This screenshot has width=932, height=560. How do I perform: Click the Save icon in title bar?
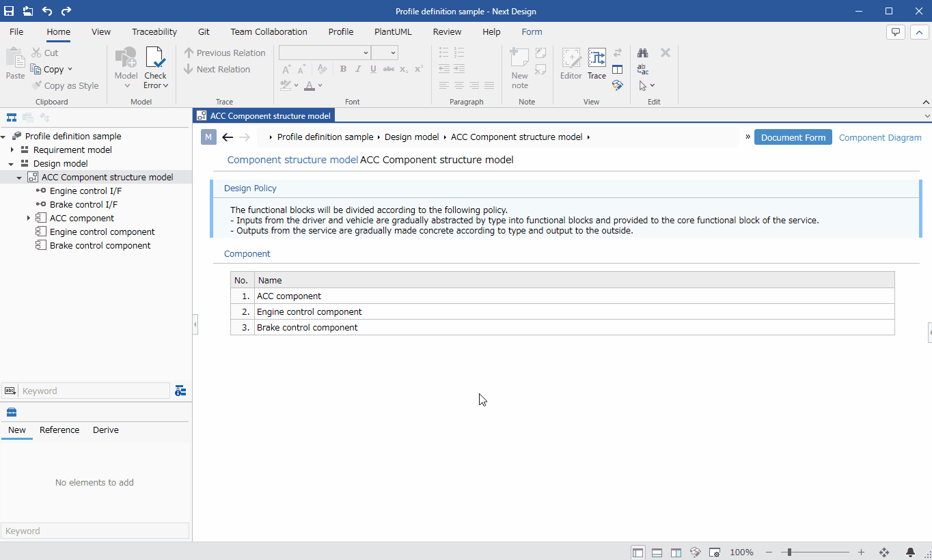point(9,11)
